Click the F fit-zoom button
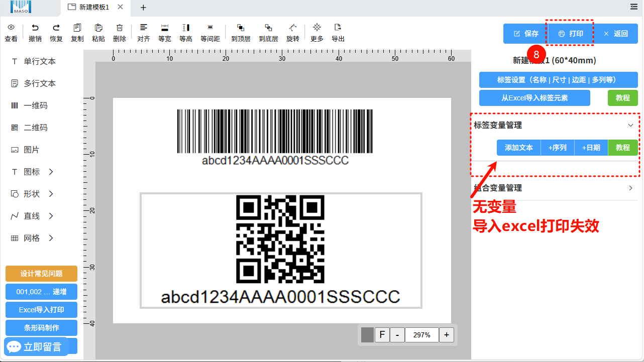This screenshot has height=362, width=644. pos(382,335)
